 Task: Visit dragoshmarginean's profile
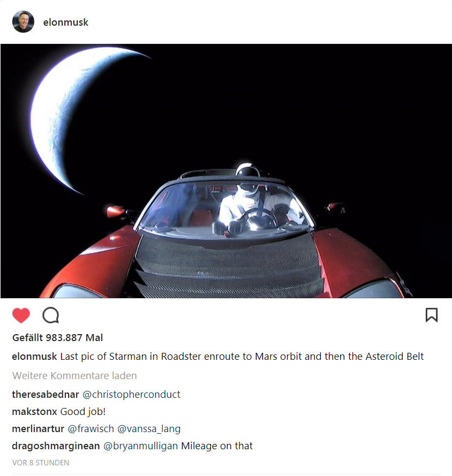pyautogui.click(x=56, y=446)
